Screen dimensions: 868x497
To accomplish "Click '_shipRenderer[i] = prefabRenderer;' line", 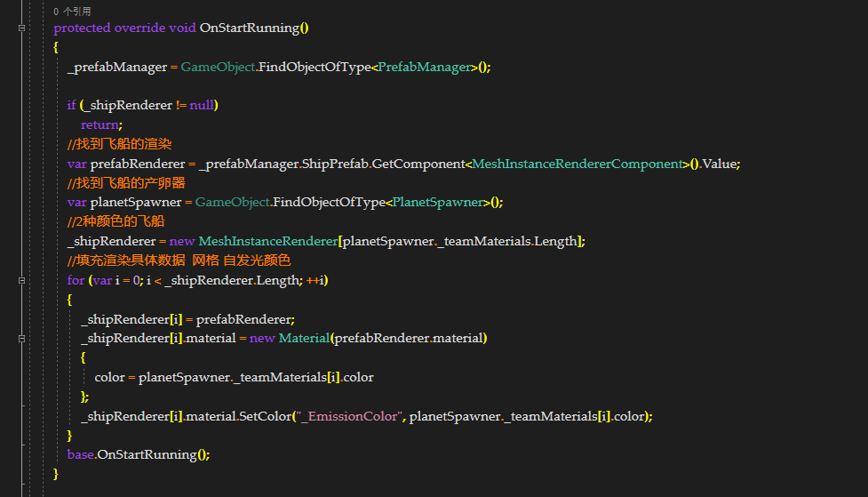I will click(188, 320).
